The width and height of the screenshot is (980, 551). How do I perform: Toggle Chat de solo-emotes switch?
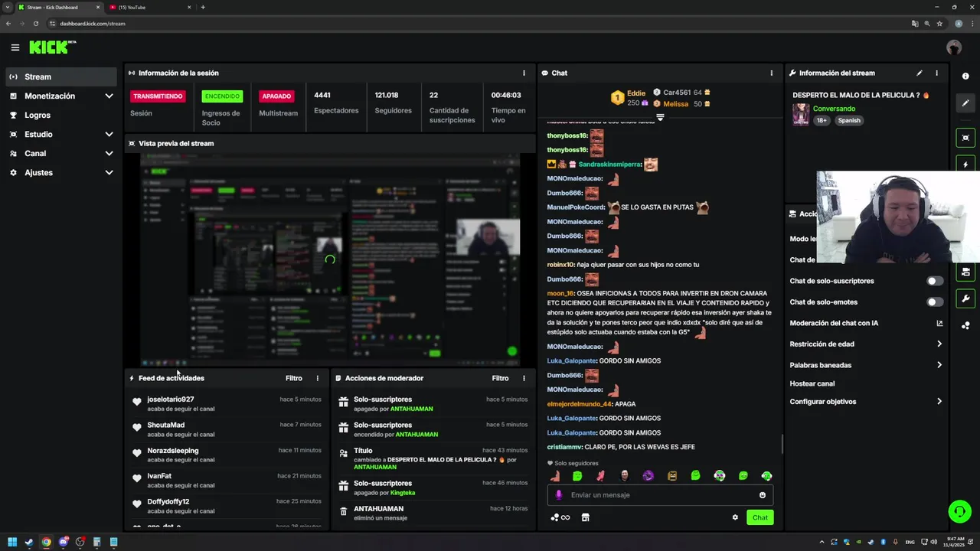(x=935, y=302)
